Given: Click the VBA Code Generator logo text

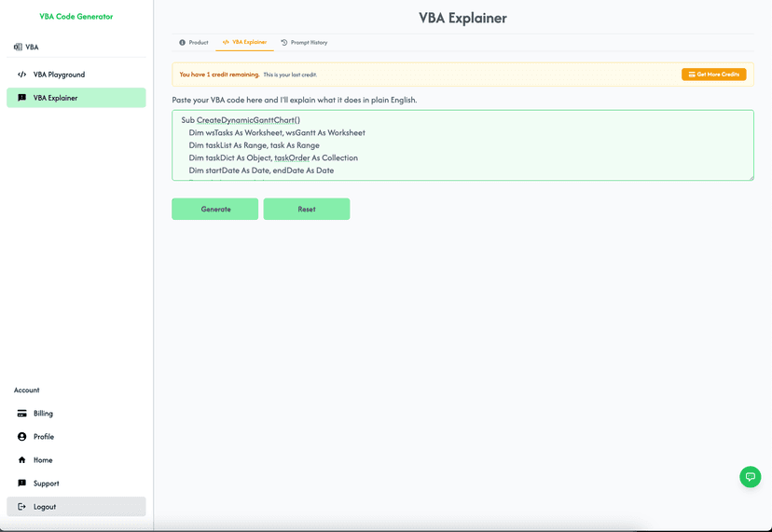Looking at the screenshot, I should [76, 17].
